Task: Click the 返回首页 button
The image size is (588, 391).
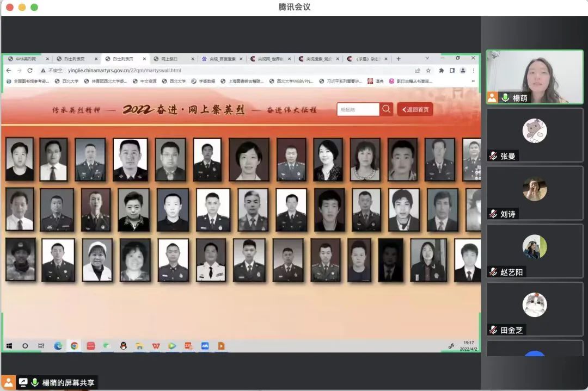Action: (x=415, y=110)
